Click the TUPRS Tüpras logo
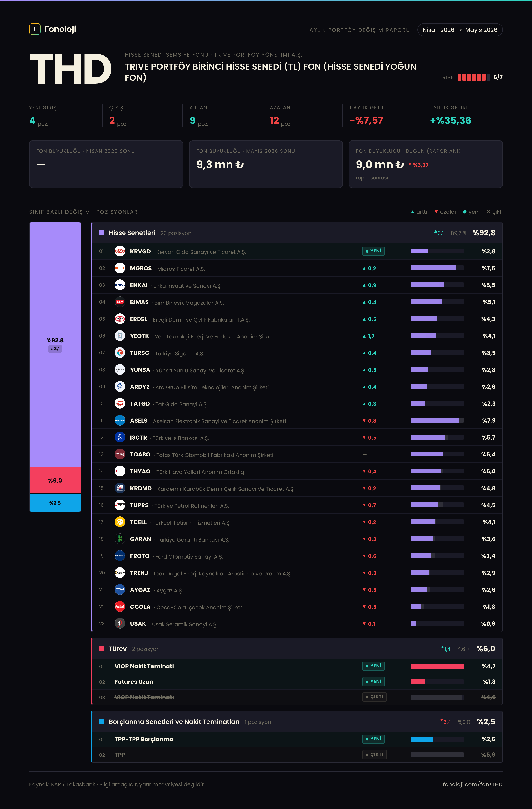 (x=120, y=505)
